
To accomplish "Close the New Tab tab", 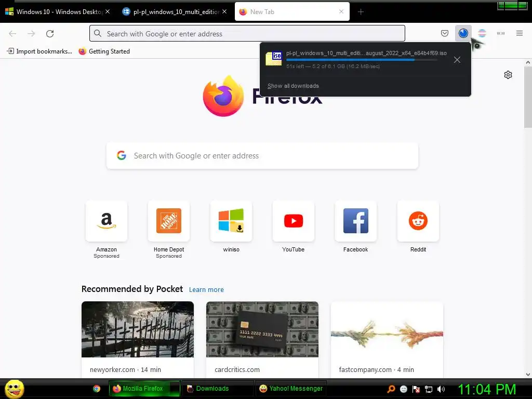I will 341,11.
